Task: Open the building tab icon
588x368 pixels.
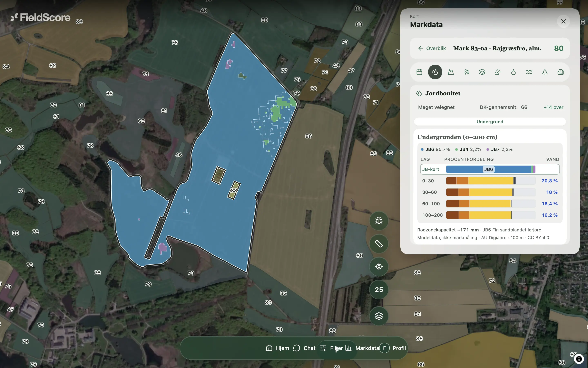Action: (x=561, y=72)
